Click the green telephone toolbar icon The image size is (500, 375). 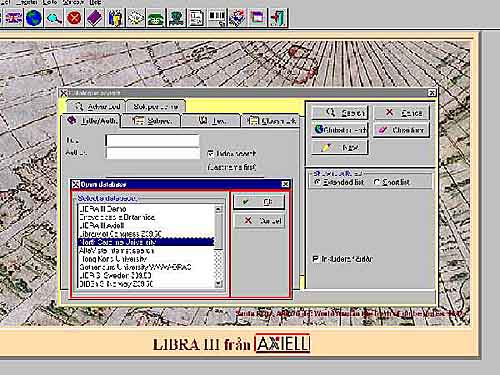(x=156, y=17)
